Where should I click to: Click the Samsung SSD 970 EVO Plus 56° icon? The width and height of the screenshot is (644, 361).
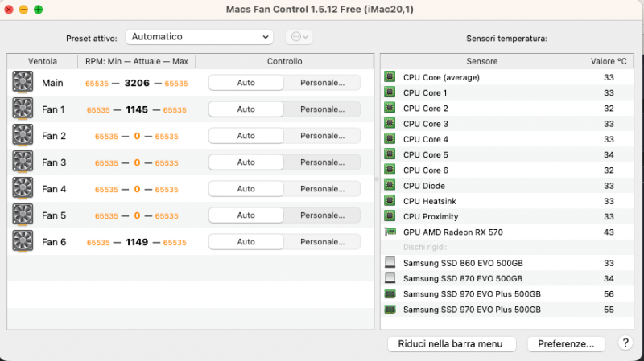[x=390, y=294]
